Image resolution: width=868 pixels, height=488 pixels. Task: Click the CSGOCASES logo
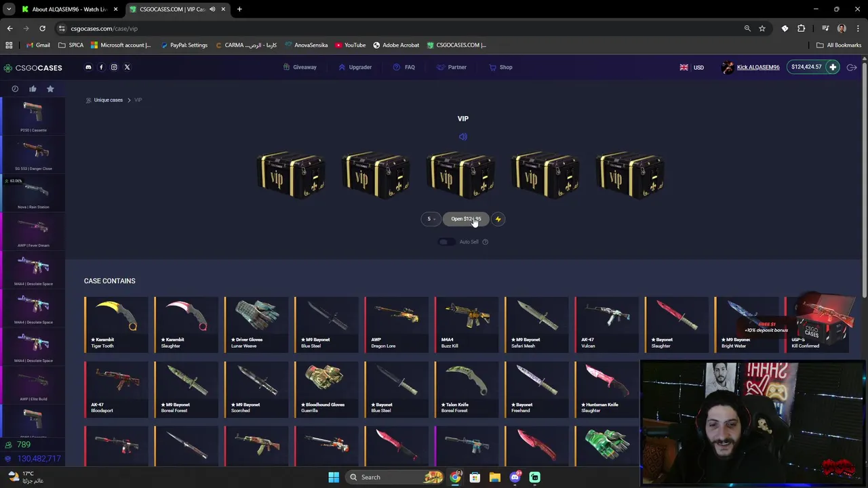(x=33, y=68)
